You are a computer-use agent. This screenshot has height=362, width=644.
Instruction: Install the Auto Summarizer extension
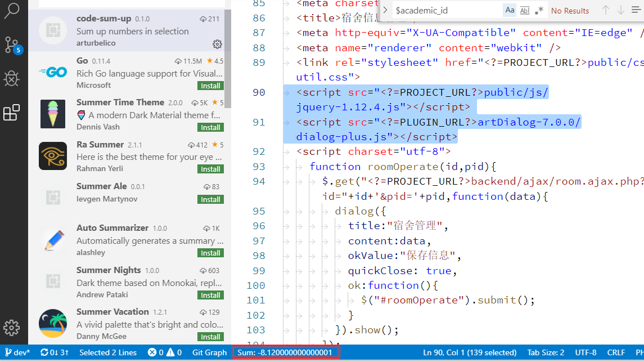tap(211, 253)
